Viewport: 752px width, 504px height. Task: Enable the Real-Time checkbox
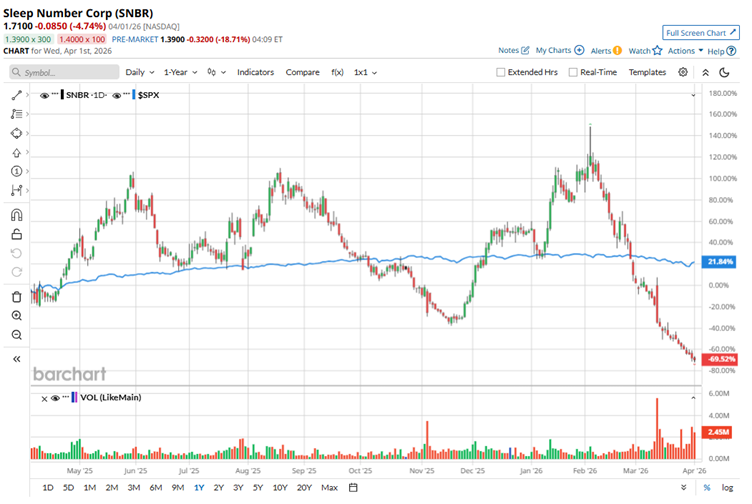pyautogui.click(x=573, y=72)
